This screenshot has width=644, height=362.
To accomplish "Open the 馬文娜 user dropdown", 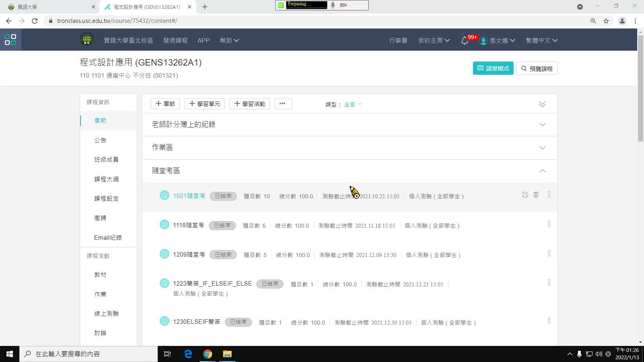I will click(502, 41).
